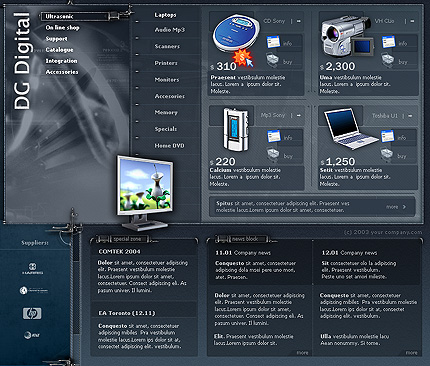Expand the Toshiba U1 arrow button

click(410, 116)
